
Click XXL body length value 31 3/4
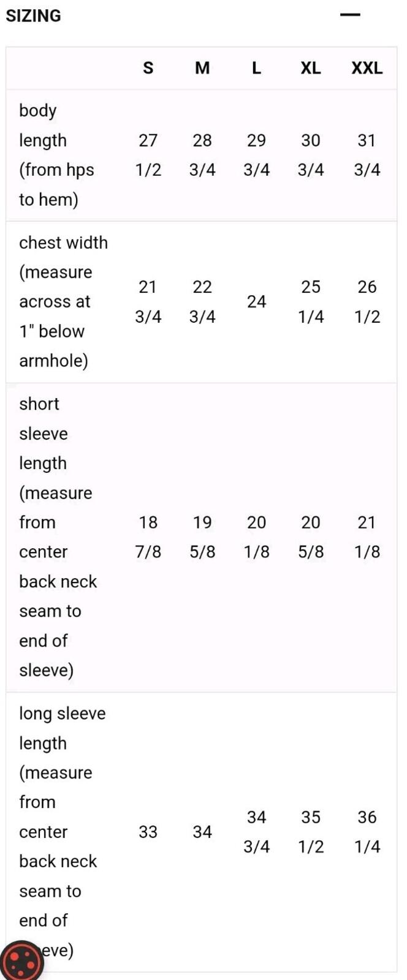click(x=367, y=155)
